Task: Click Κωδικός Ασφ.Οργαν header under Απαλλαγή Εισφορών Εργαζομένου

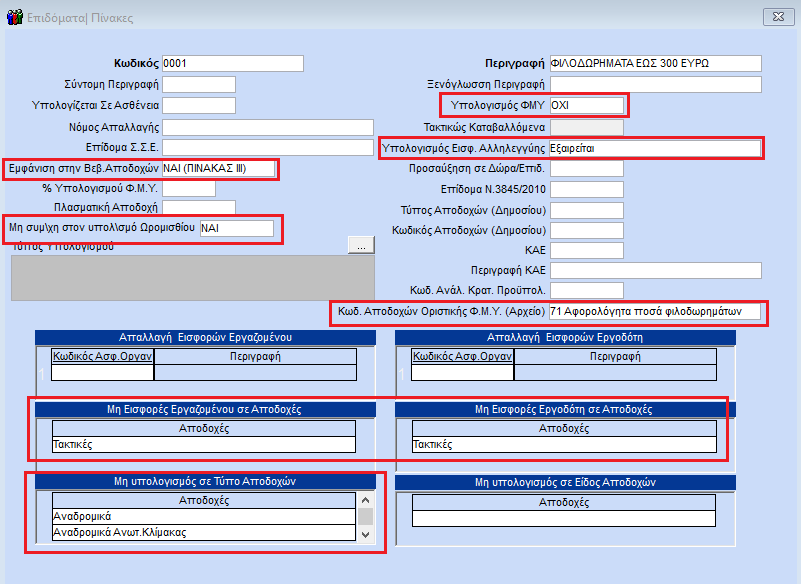Action: [102, 356]
